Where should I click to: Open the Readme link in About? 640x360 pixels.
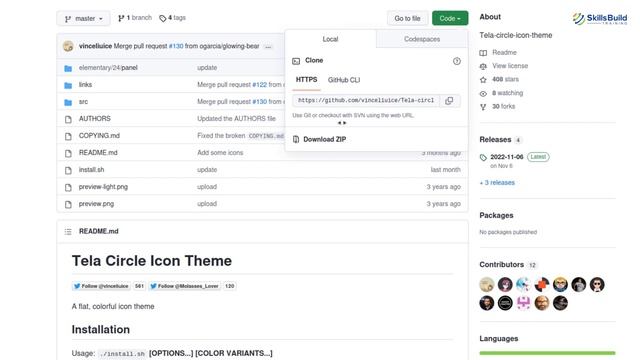504,53
